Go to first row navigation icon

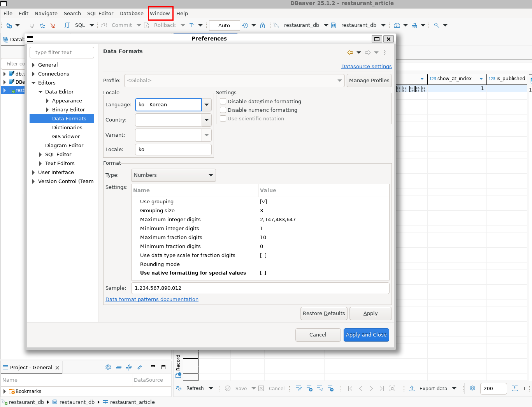coord(350,388)
